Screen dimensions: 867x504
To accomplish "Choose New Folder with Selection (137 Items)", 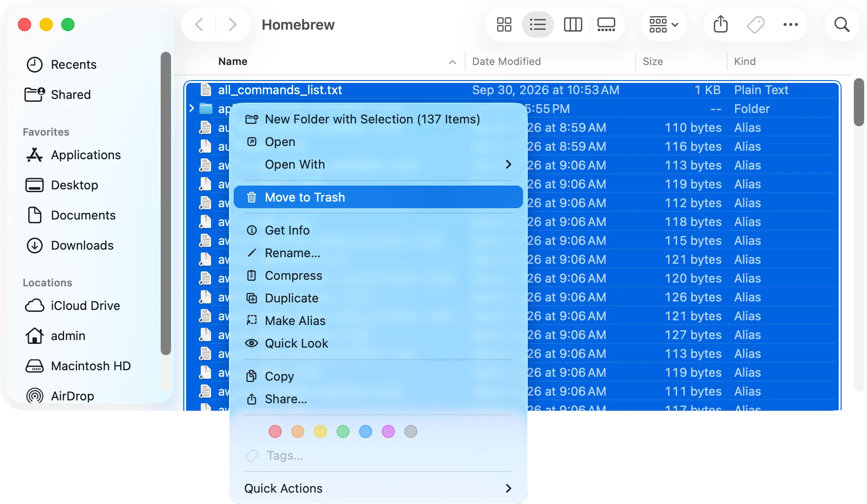I will point(378,119).
